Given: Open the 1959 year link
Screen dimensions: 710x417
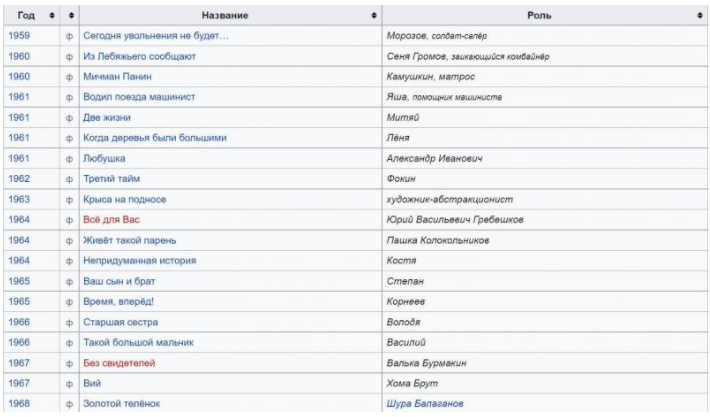Looking at the screenshot, I should pos(19,36).
